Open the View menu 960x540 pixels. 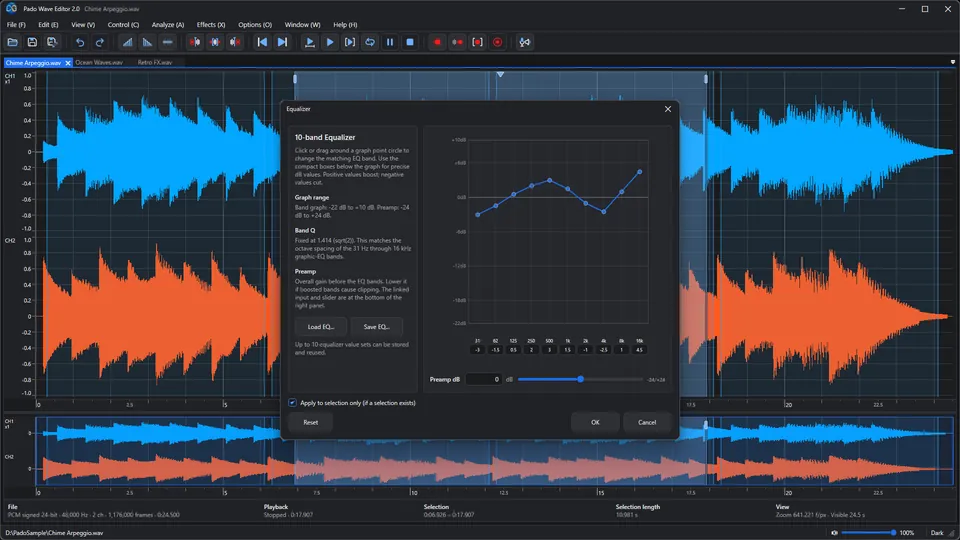[x=83, y=24]
